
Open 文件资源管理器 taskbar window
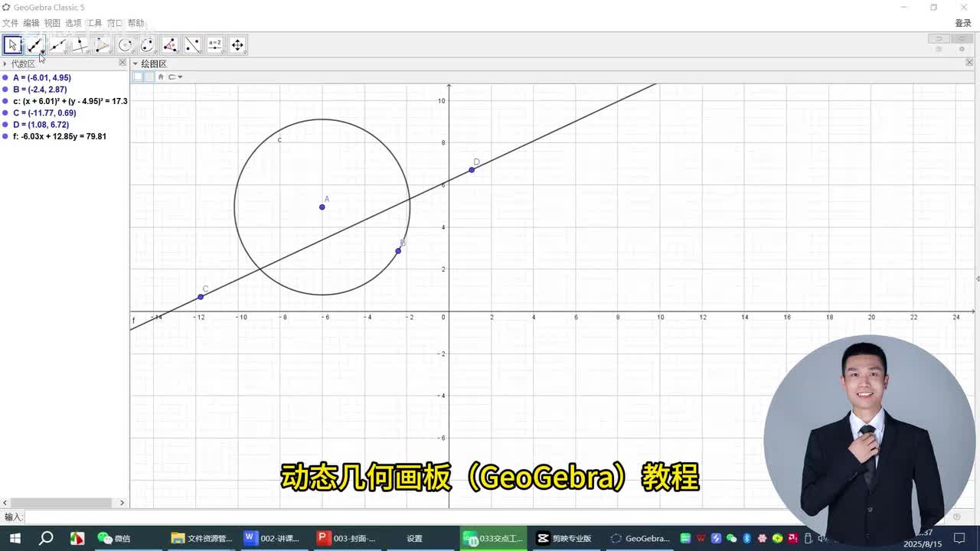tap(201, 538)
